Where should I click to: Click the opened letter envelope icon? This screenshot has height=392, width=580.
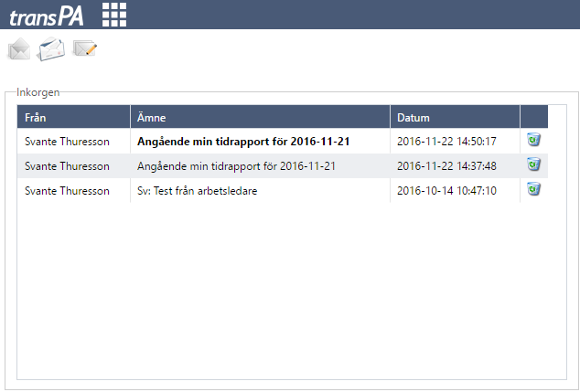pos(51,49)
